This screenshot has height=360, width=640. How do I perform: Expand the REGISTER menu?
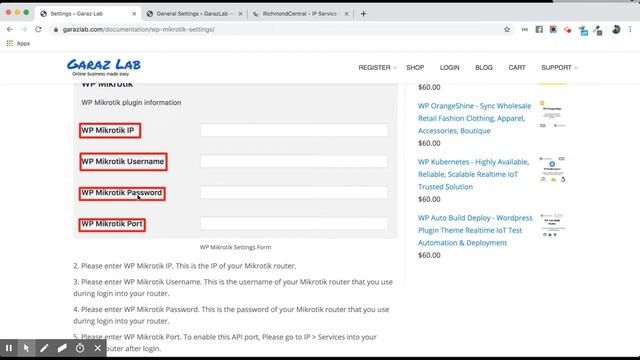click(377, 67)
